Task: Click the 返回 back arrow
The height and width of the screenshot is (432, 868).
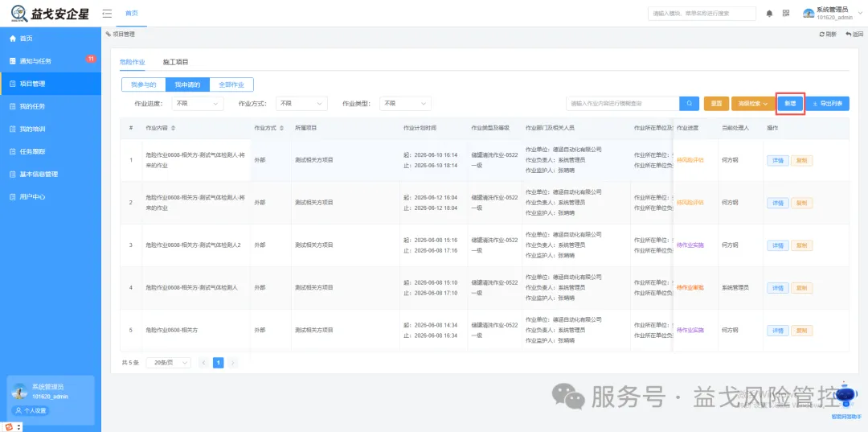Action: coord(848,35)
